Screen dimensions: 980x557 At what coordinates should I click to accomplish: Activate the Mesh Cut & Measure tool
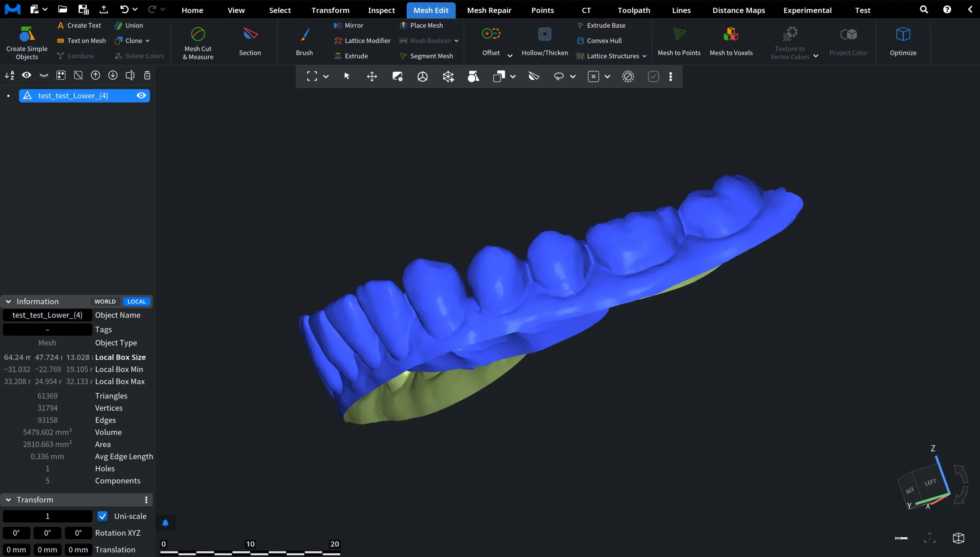198,42
